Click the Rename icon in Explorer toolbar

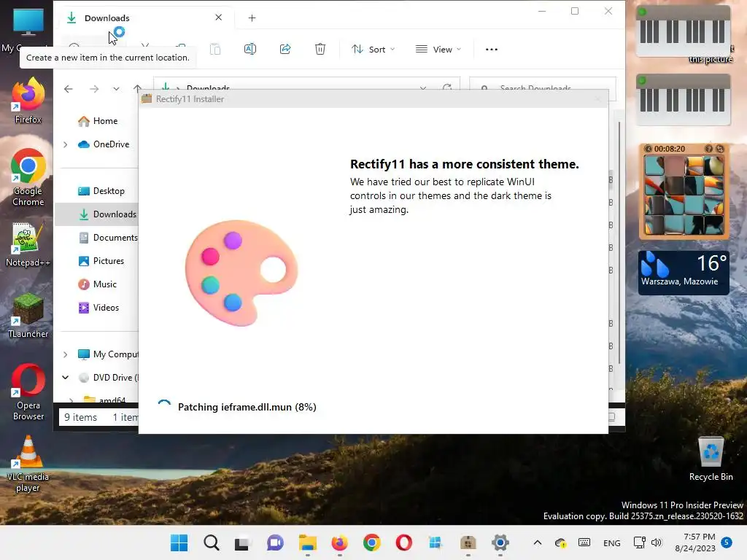[x=250, y=49]
